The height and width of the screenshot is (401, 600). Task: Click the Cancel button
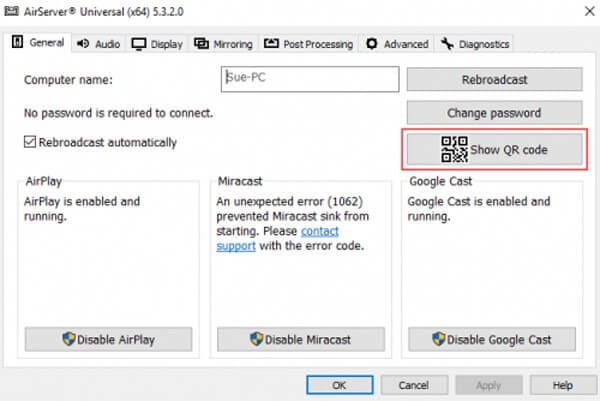414,385
